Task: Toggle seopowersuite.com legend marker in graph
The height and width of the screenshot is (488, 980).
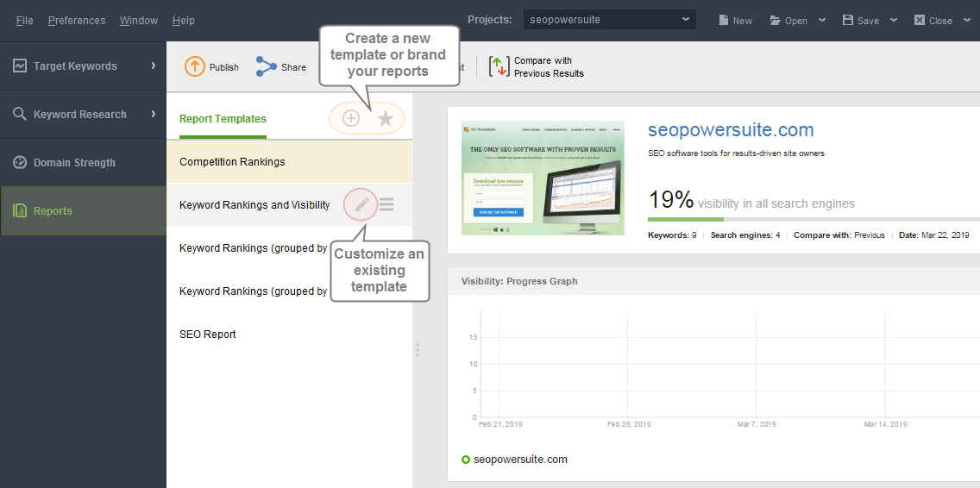Action: coord(465,460)
